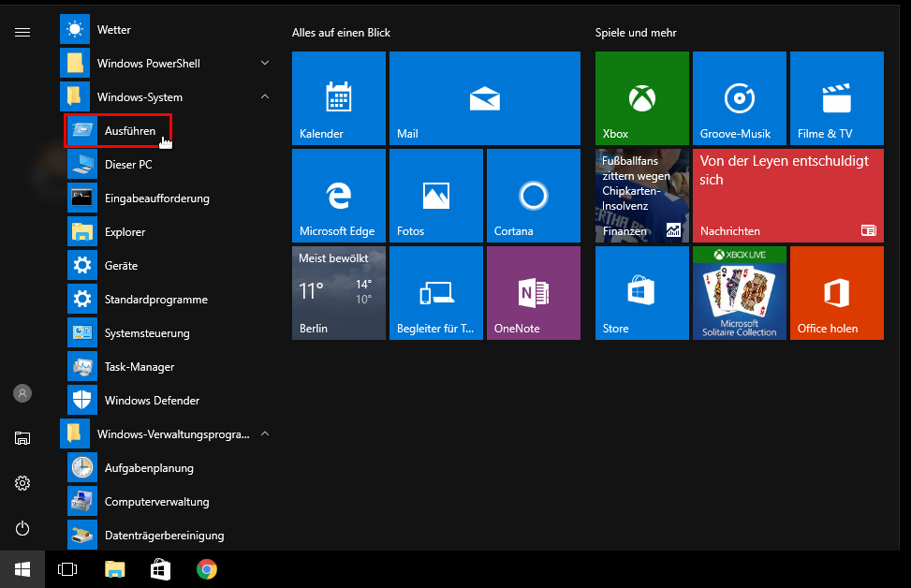Image resolution: width=911 pixels, height=588 pixels.
Task: Select 'Windows-Verwaltungsprogra...' folder label
Action: 173,434
